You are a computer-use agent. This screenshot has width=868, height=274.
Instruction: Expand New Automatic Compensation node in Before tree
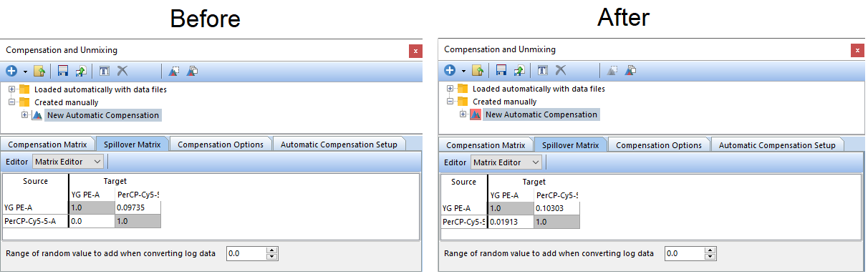pyautogui.click(x=25, y=114)
